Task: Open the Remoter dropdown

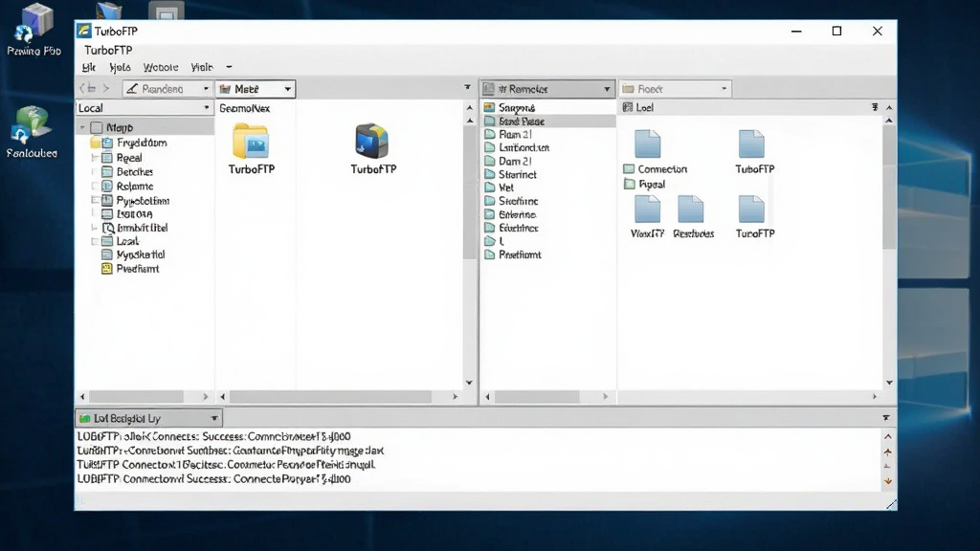Action: (546, 89)
